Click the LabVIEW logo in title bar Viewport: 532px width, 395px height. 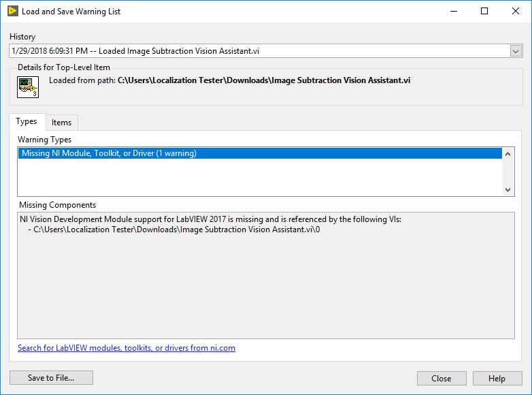12,11
